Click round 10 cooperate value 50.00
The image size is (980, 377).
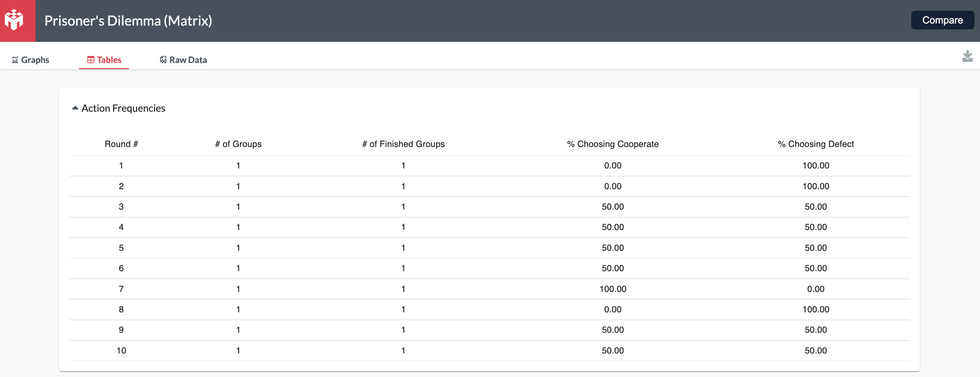(612, 350)
